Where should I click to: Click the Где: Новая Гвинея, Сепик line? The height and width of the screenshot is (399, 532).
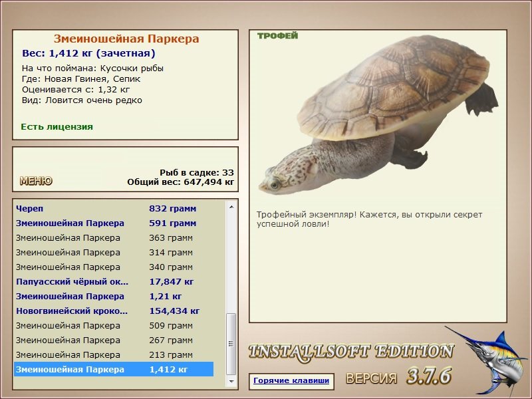click(81, 79)
